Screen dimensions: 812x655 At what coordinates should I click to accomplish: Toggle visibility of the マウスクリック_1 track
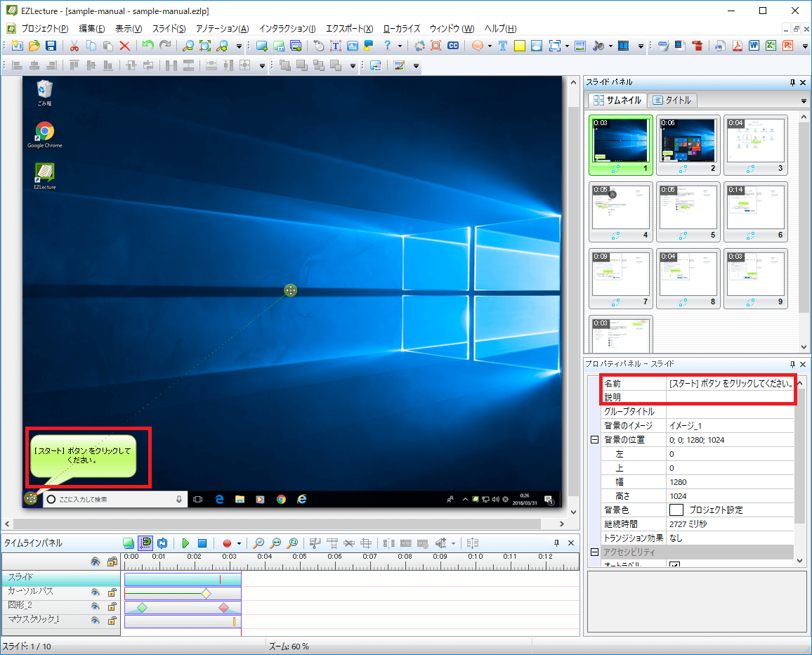[96, 620]
